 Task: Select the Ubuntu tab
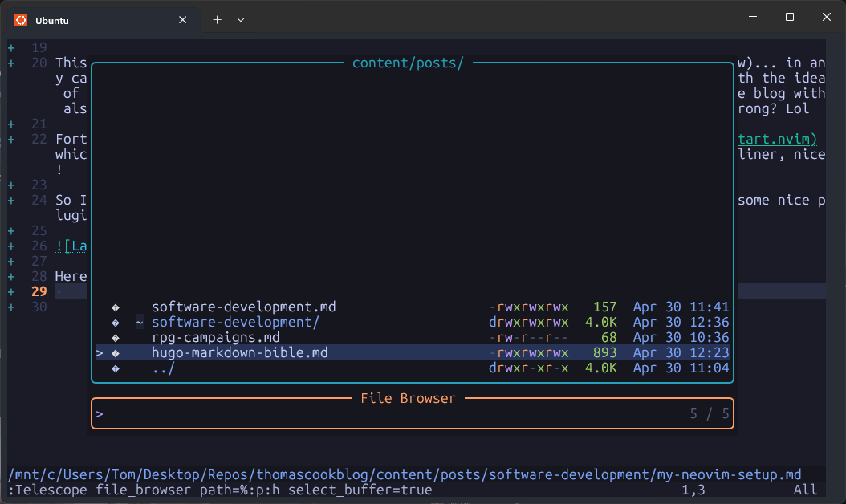[x=104, y=21]
